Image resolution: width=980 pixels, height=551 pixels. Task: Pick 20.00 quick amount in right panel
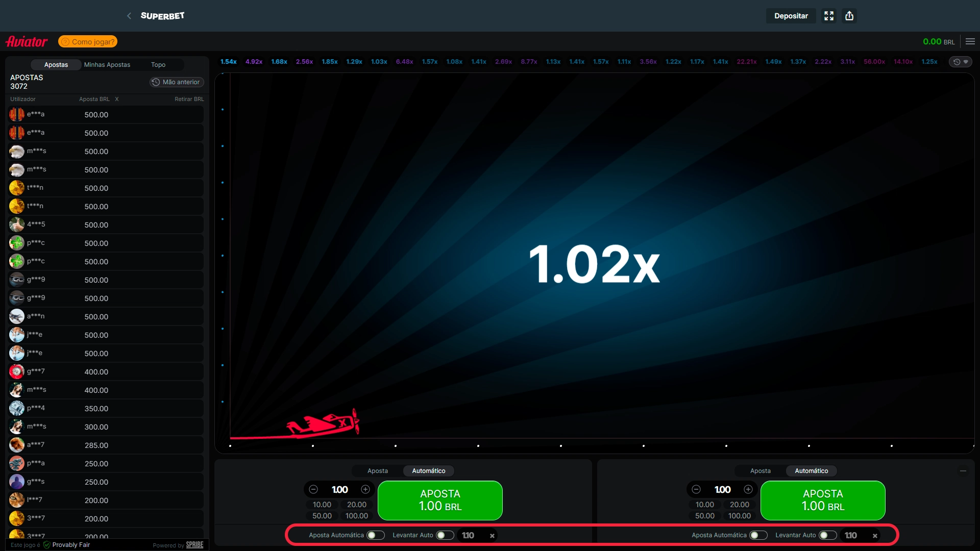740,505
